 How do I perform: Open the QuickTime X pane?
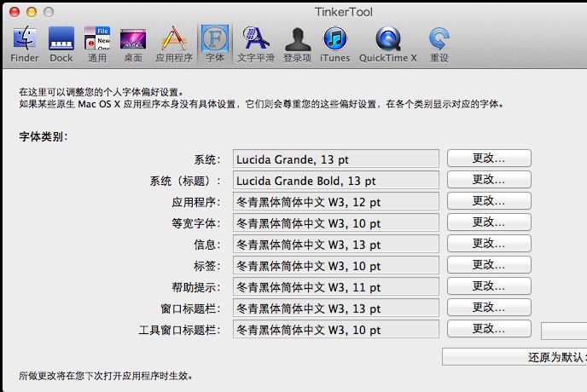click(x=388, y=44)
